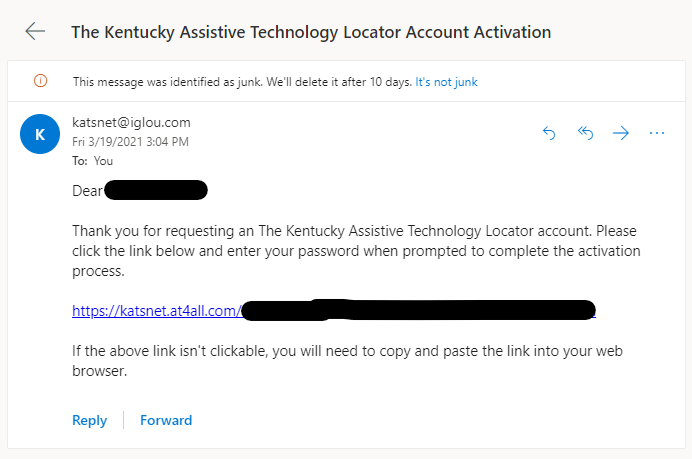Select sender address katsnet@iglou.com
692x459 pixels.
pyautogui.click(x=132, y=122)
